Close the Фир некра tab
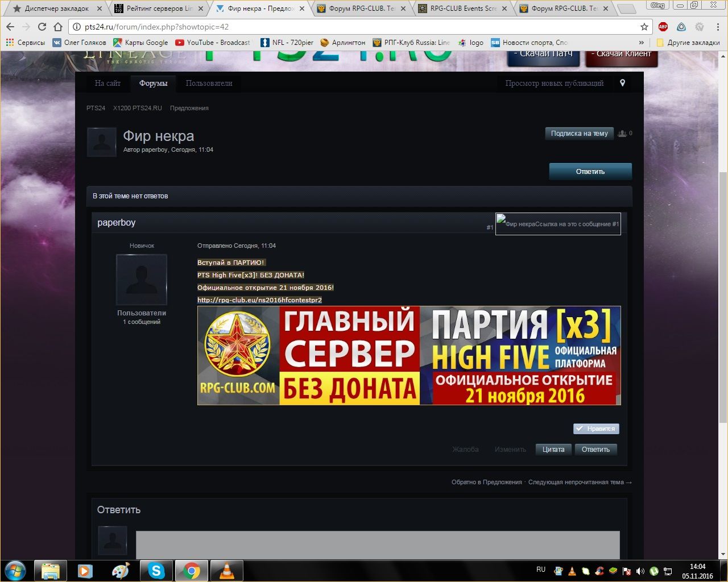This screenshot has height=582, width=728. [x=302, y=9]
